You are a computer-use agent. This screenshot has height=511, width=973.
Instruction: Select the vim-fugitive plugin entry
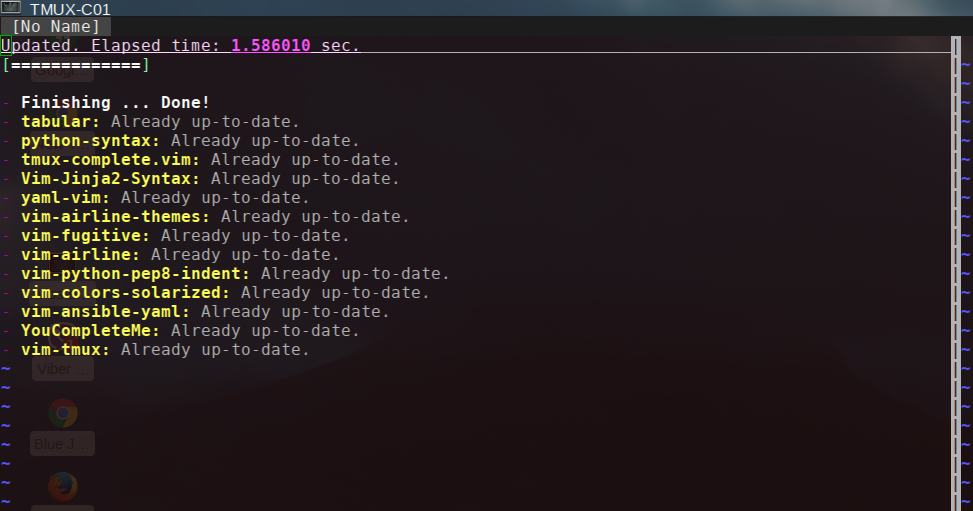tap(85, 236)
